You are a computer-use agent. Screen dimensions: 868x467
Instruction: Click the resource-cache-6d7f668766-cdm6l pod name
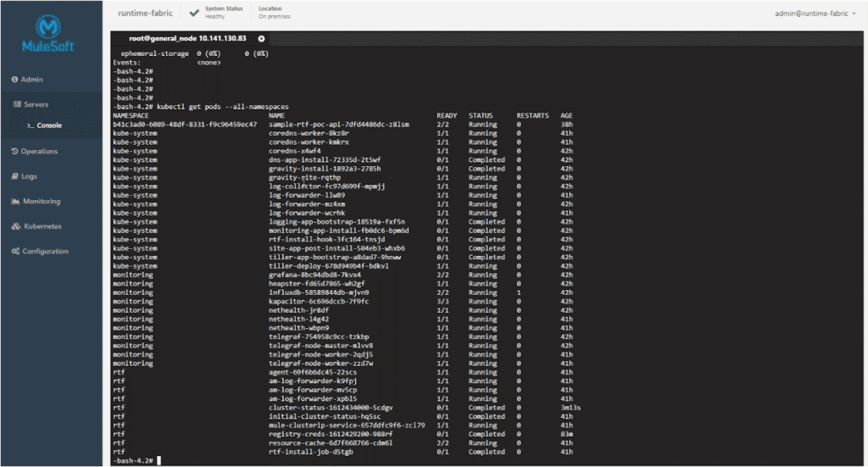(331, 443)
